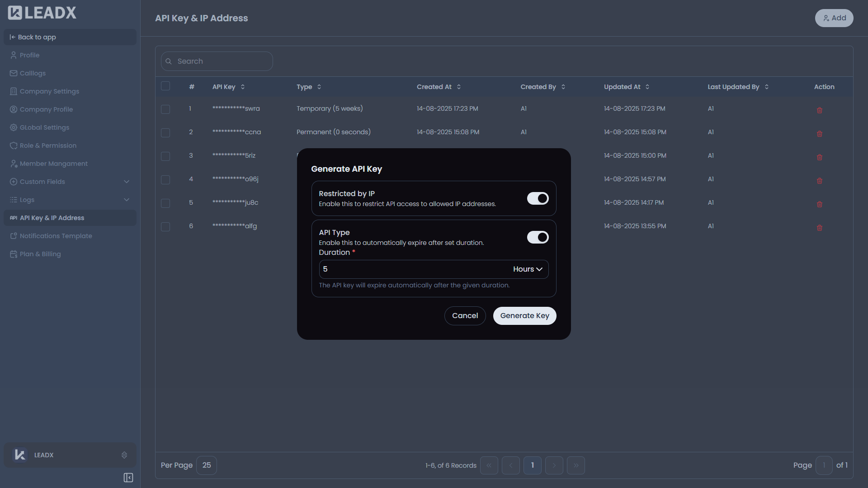Screen dimensions: 868x488
Task: Open Member Mangament section
Action: (53, 163)
